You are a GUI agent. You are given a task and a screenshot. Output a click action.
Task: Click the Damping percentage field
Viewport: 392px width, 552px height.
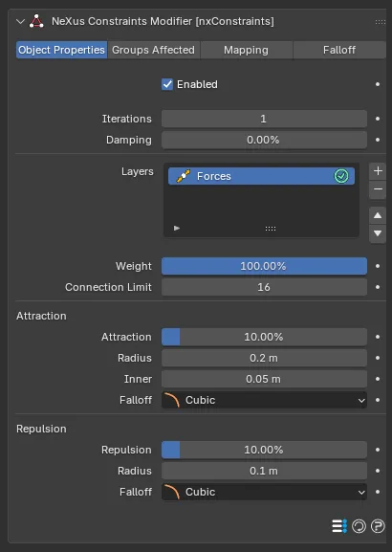264,140
